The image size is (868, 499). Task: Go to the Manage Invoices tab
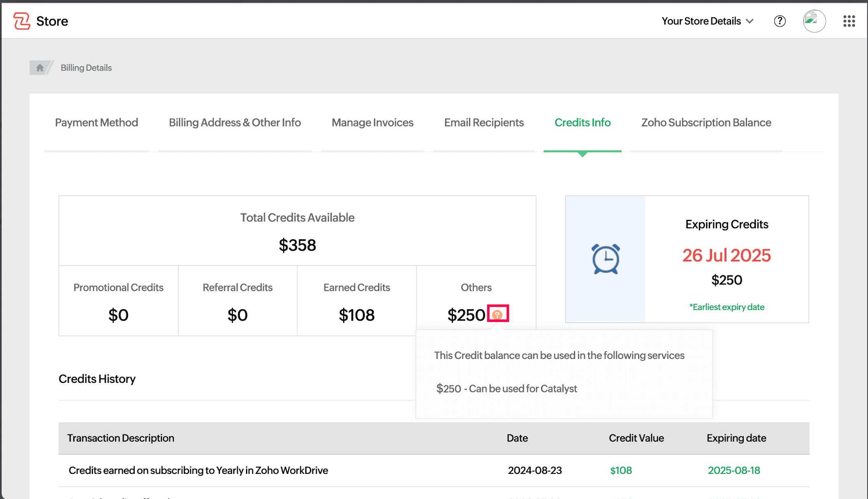[x=372, y=123]
